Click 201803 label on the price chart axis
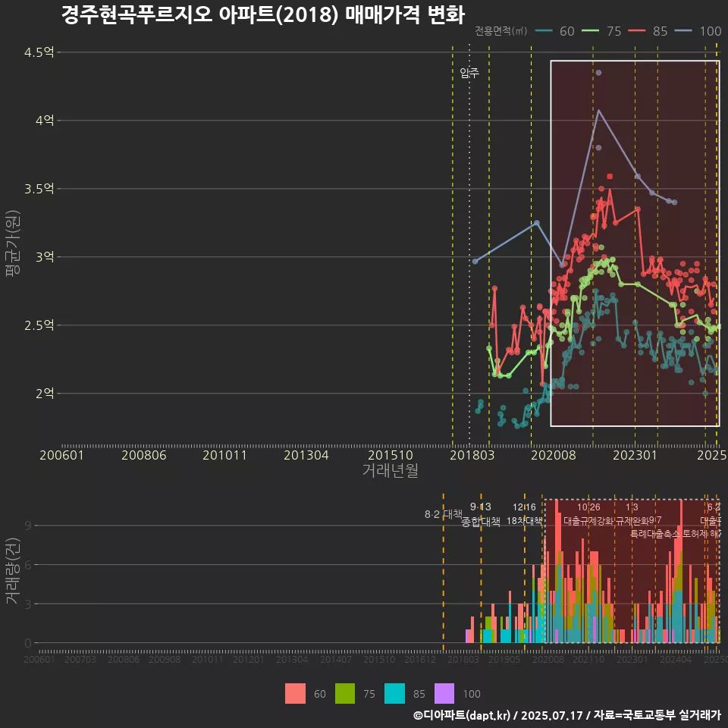The width and height of the screenshot is (728, 728). [472, 455]
